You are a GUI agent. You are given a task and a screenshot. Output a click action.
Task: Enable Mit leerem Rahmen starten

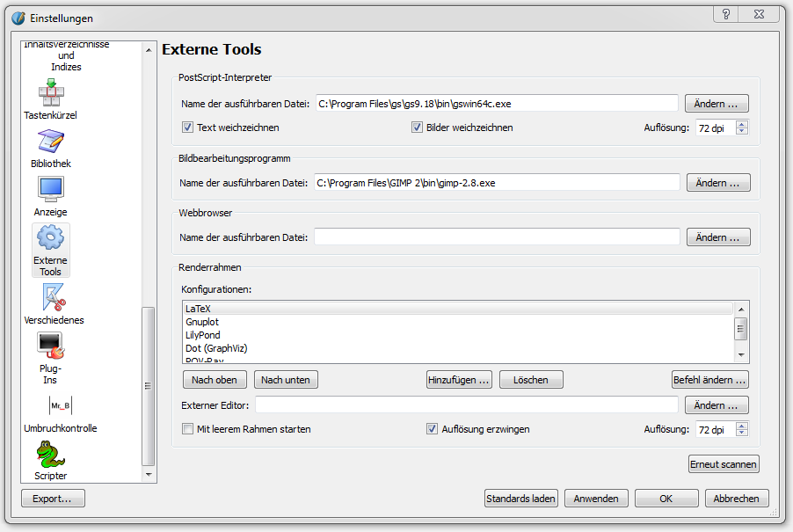point(187,429)
